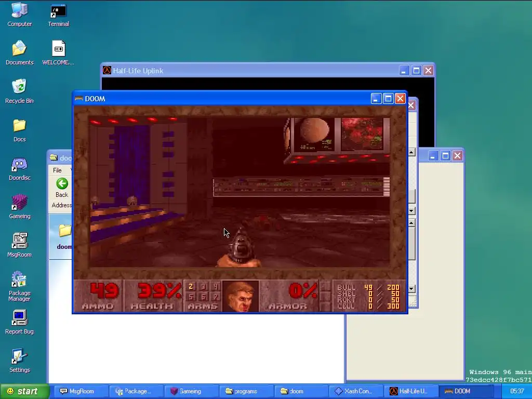The height and width of the screenshot is (399, 532).
Task: Select the doom folder in explorer window
Action: (x=64, y=237)
